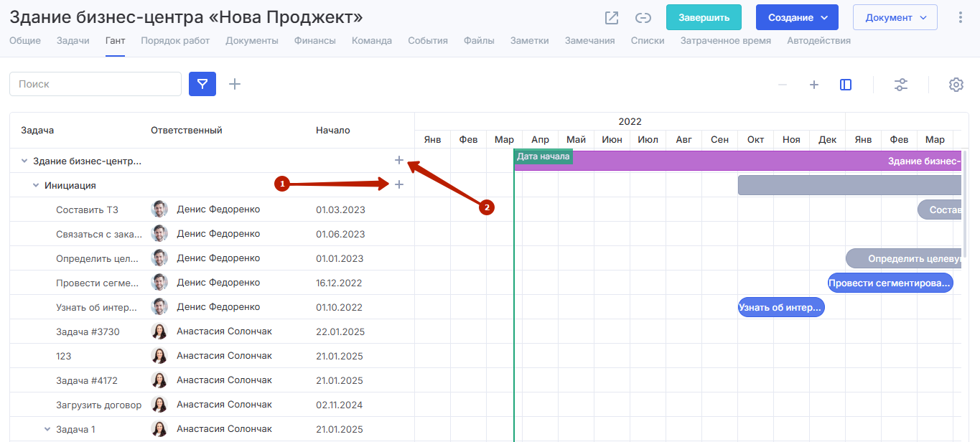Open the Документы tab
This screenshot has height=442, width=980.
tap(252, 41)
